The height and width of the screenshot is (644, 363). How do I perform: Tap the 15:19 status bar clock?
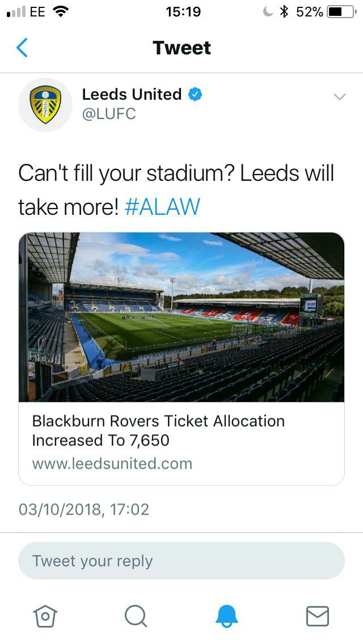click(x=183, y=11)
